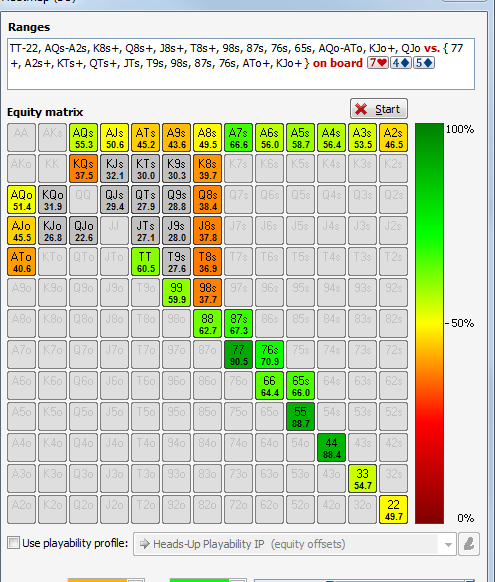Click the equity color gradient legend bar
Image resolution: width=495 pixels, height=582 pixels.
(x=429, y=323)
